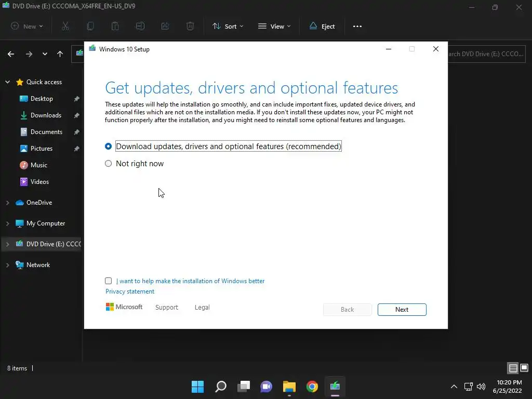Viewport: 532px width, 399px height.
Task: Click the Copy icon in Explorer toolbar
Action: 90,26
